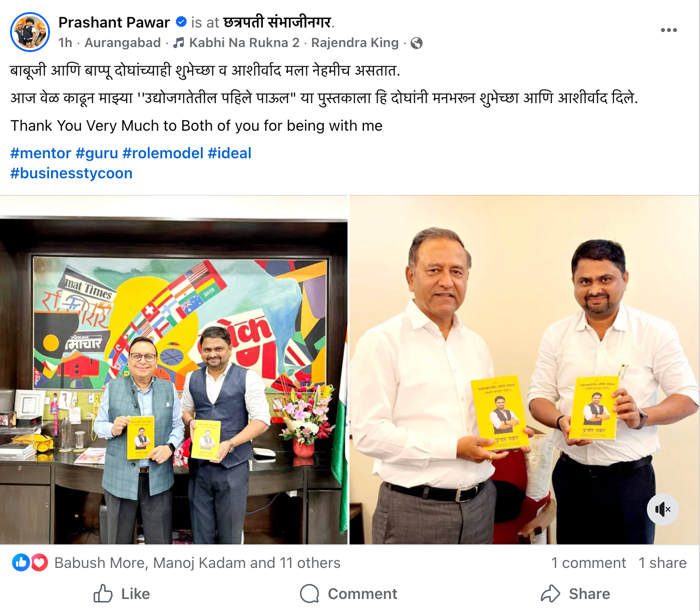
Task: Click the blue thumbs-up reaction icon
Action: click(x=21, y=562)
